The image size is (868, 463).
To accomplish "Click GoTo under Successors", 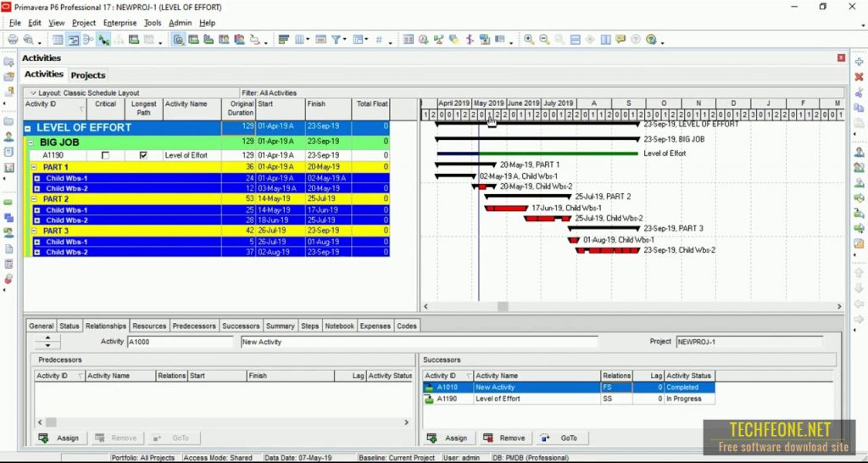I will (x=562, y=438).
